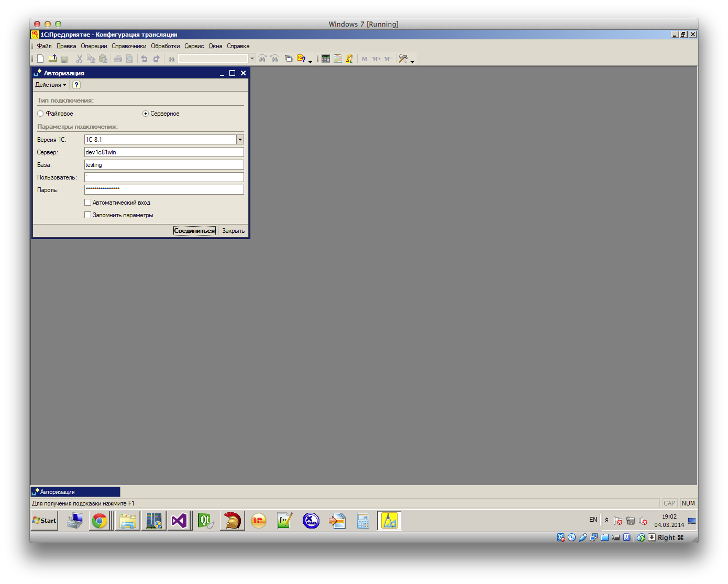Image resolution: width=728 pixels, height=584 pixels.
Task: Check the Запомнить параметры checkbox
Action: coord(88,215)
